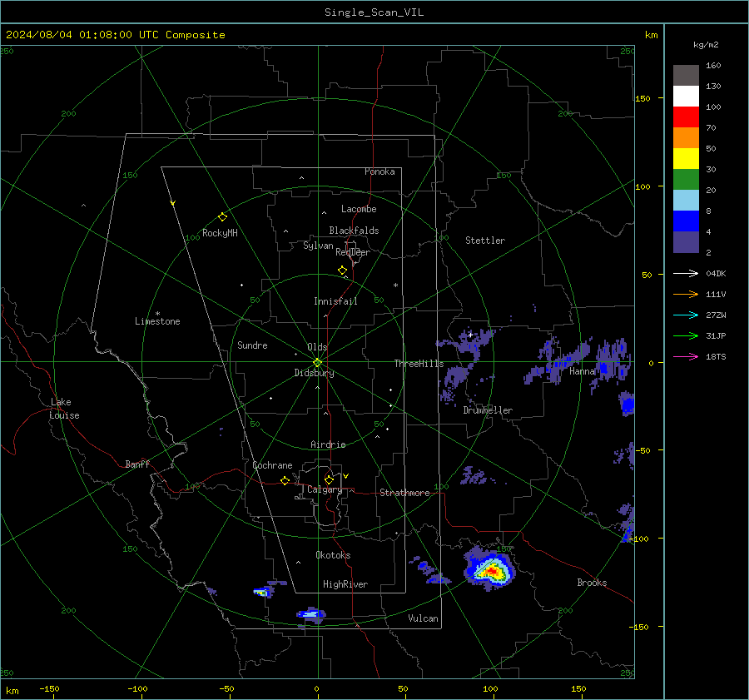Click the kg/m2 units label
Image resolution: width=749 pixels, height=700 pixels.
pos(706,45)
